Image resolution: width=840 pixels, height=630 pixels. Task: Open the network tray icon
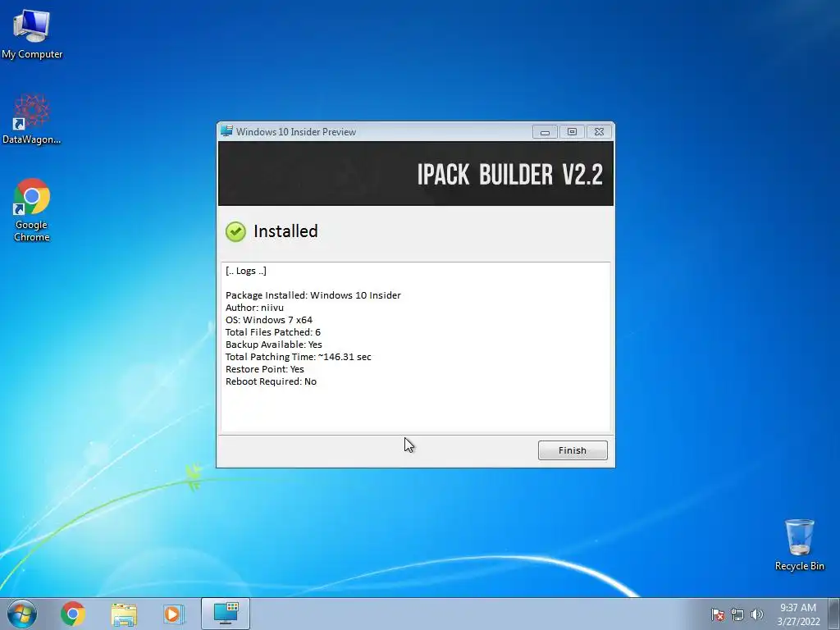pos(737,614)
